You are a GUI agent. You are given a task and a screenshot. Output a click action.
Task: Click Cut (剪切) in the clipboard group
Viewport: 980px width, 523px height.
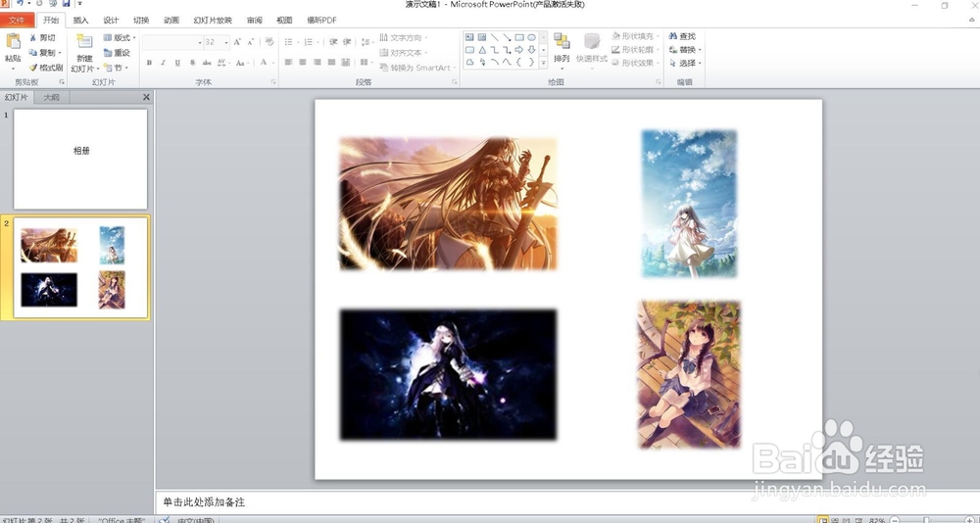(x=42, y=37)
